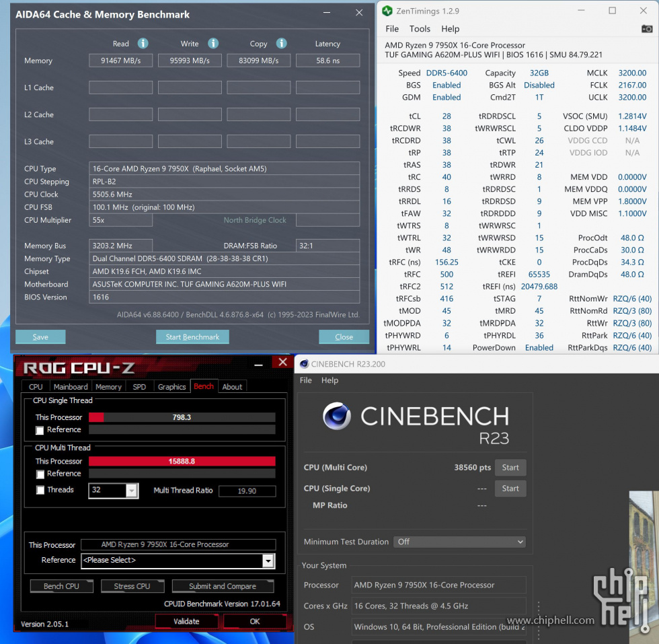Click the Bench CPU button

(x=61, y=586)
